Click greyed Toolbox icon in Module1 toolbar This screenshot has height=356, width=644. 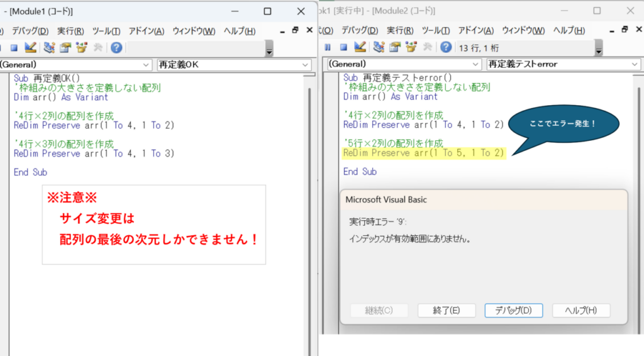click(97, 48)
